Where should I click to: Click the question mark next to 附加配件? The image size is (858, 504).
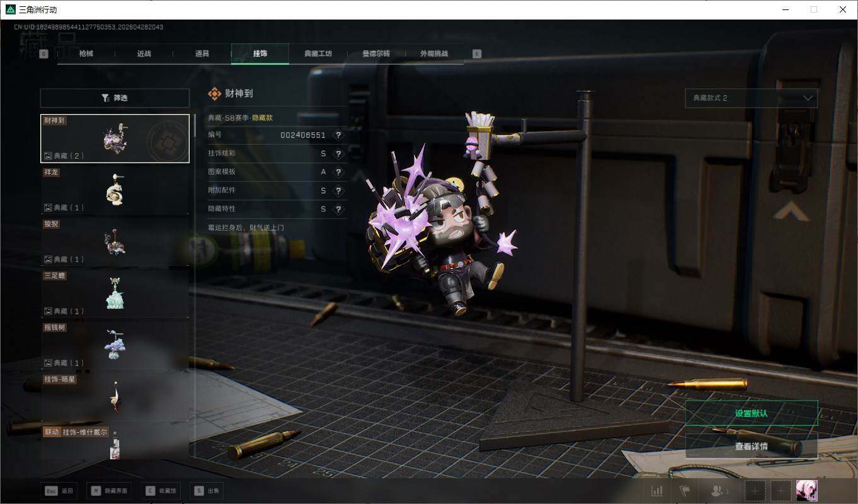click(339, 190)
